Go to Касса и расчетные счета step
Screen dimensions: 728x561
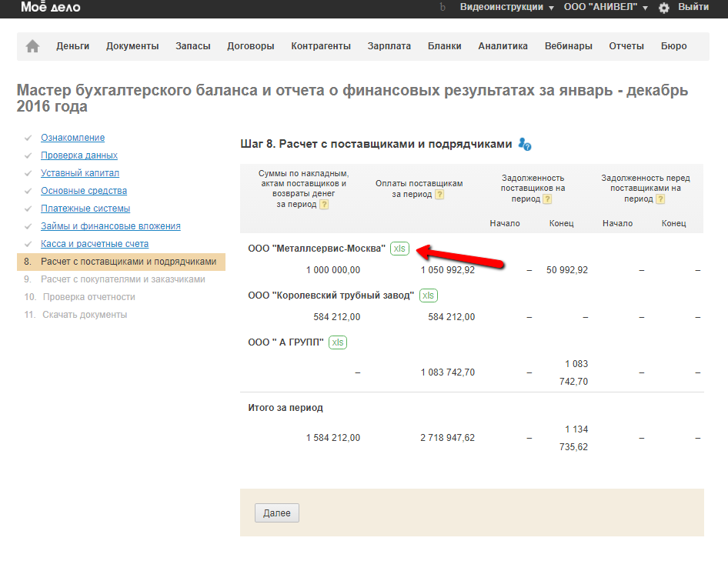95,244
